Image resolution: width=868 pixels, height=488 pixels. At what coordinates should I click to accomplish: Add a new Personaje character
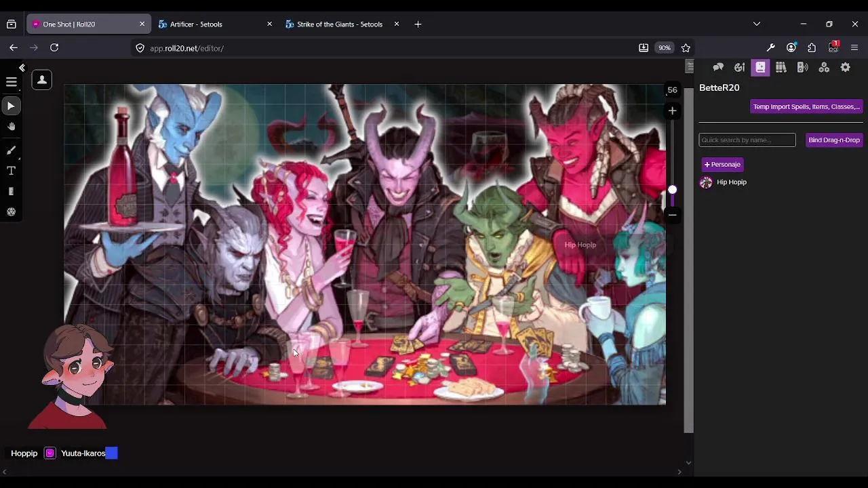point(722,164)
